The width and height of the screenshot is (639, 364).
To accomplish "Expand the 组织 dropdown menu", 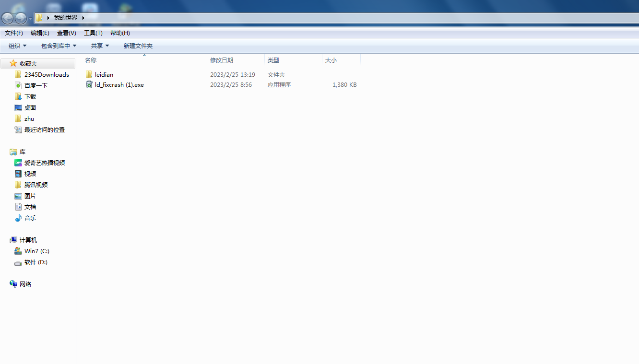I will click(18, 46).
